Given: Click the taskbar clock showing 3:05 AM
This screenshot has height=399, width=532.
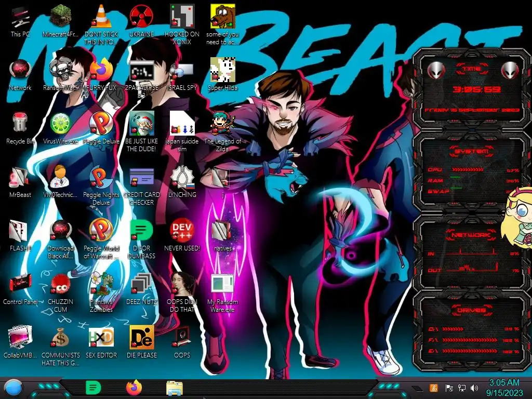Looking at the screenshot, I should 504,388.
